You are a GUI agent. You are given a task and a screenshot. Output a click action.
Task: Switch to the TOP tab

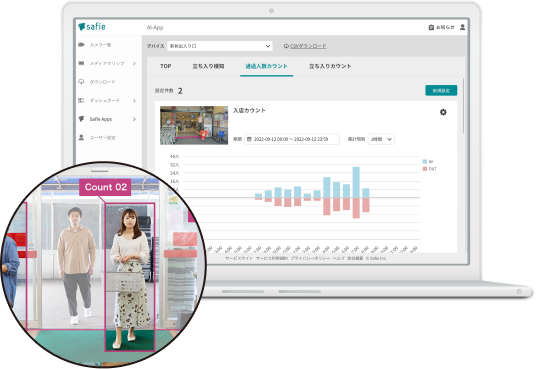click(166, 66)
